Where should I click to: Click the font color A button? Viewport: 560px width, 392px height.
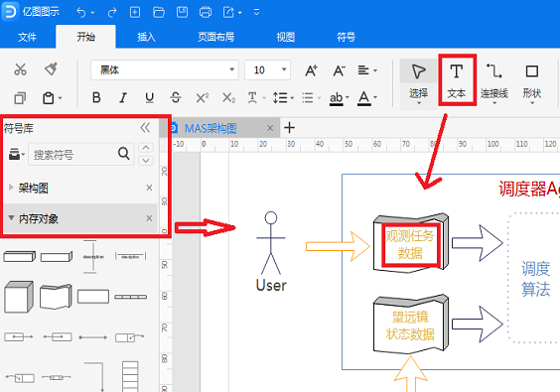point(363,98)
